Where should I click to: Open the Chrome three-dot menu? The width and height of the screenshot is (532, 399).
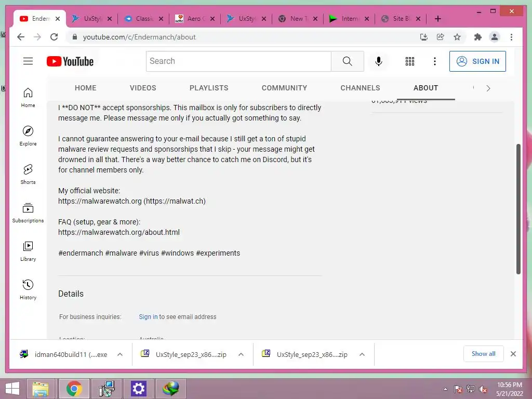511,37
